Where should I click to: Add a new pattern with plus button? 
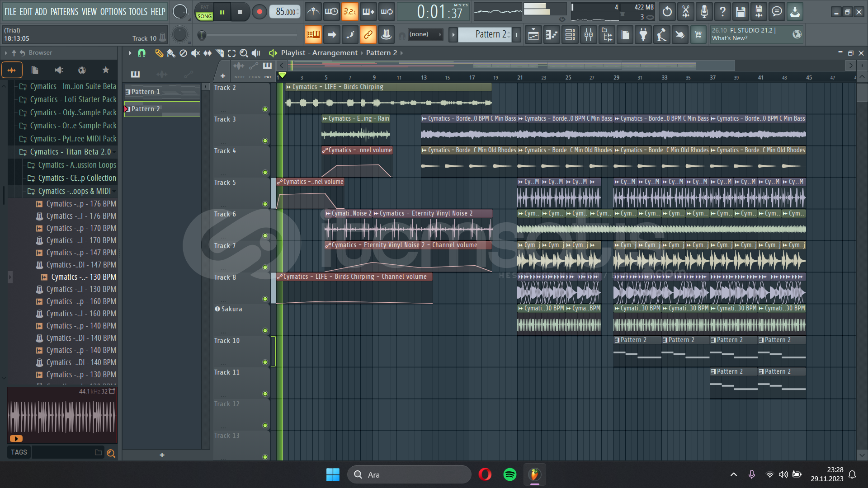point(516,35)
